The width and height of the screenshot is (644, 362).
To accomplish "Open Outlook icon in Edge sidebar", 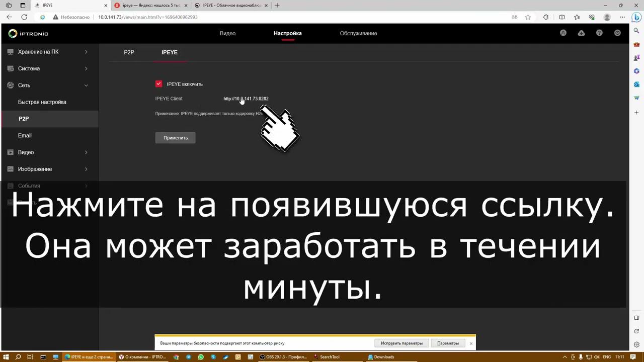I will click(x=636, y=84).
